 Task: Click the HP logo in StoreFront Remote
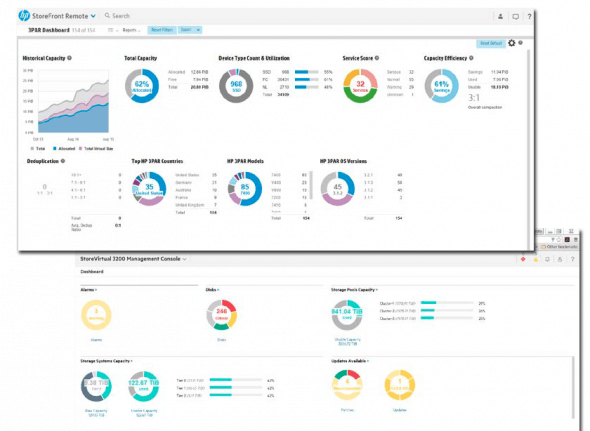[x=24, y=16]
